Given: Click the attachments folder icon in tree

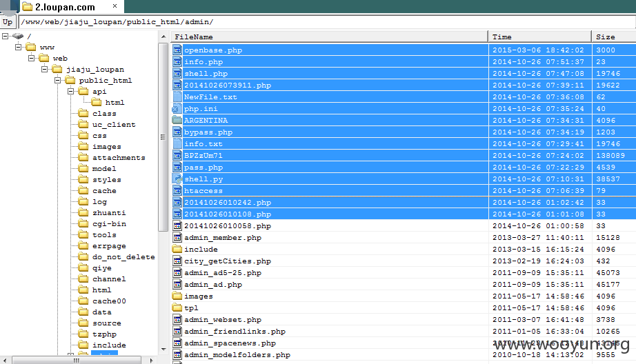Looking at the screenshot, I should (x=83, y=157).
